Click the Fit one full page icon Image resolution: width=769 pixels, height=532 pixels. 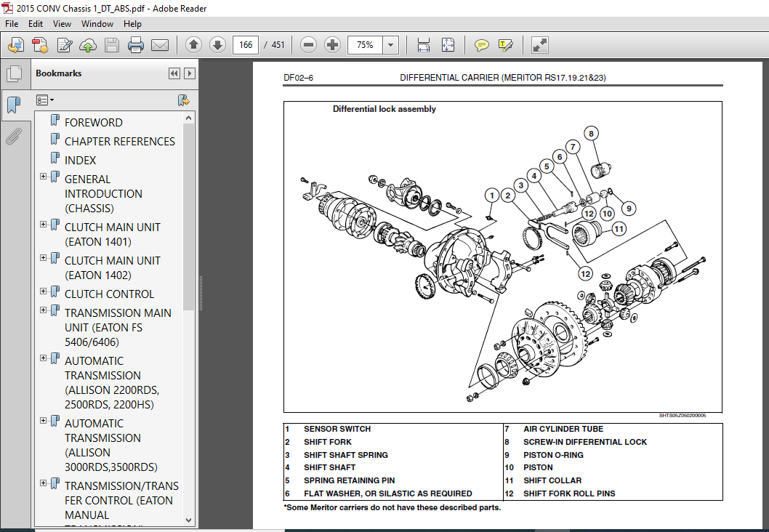tap(448, 45)
